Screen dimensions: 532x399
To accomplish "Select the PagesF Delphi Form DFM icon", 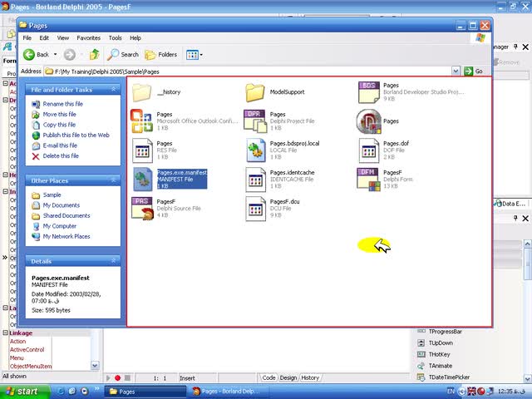I will pos(369,180).
